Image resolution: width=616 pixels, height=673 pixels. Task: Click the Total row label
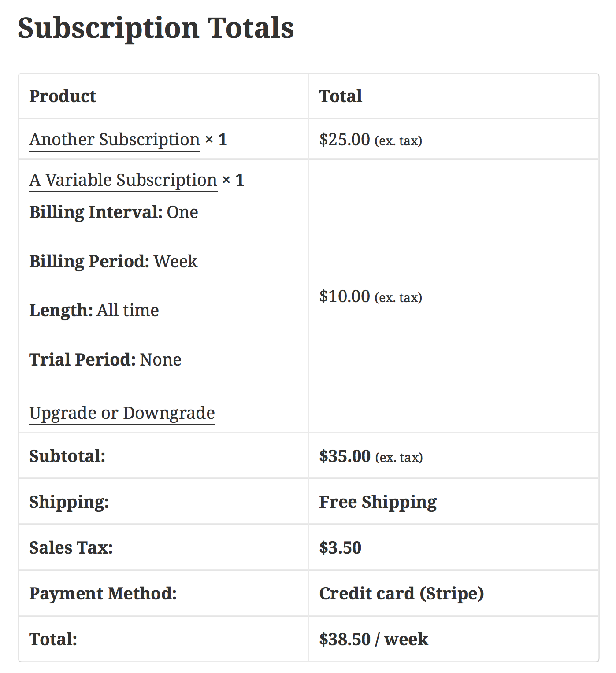pyautogui.click(x=52, y=639)
